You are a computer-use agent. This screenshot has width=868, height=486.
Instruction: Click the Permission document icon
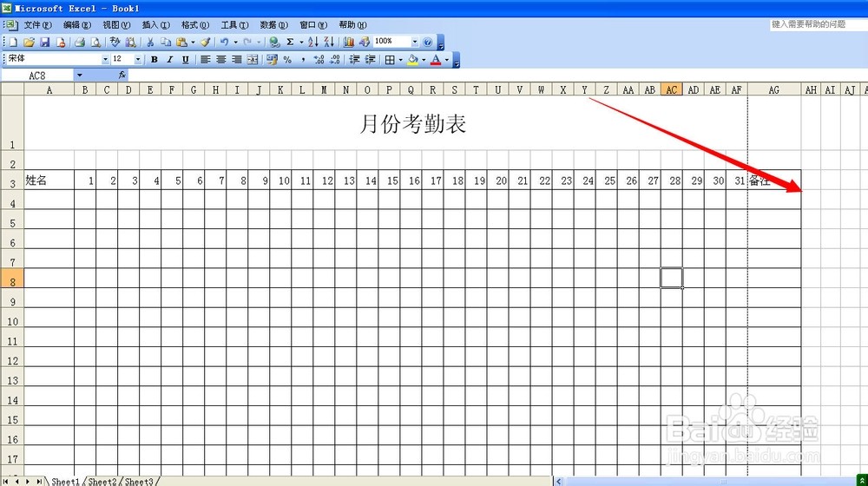click(x=61, y=42)
